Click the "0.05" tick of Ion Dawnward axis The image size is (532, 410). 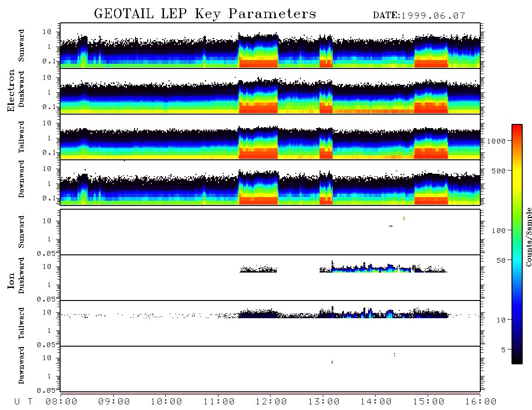coord(46,390)
